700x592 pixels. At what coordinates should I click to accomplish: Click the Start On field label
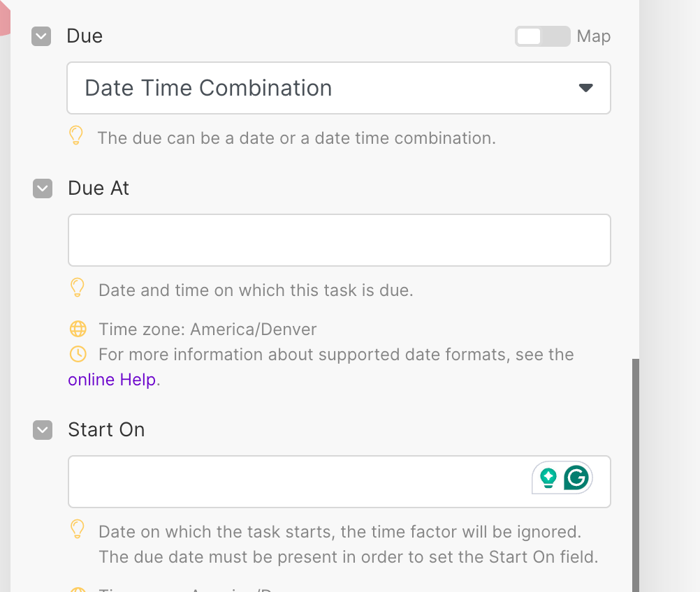(106, 429)
